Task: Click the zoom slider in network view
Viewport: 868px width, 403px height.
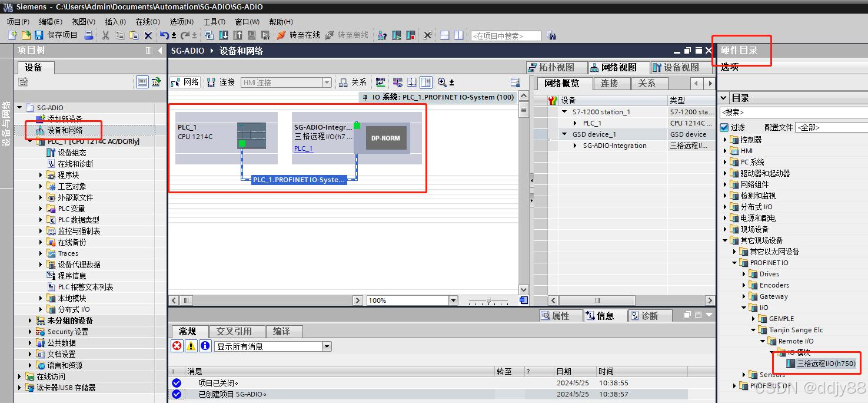Action: 488,300
